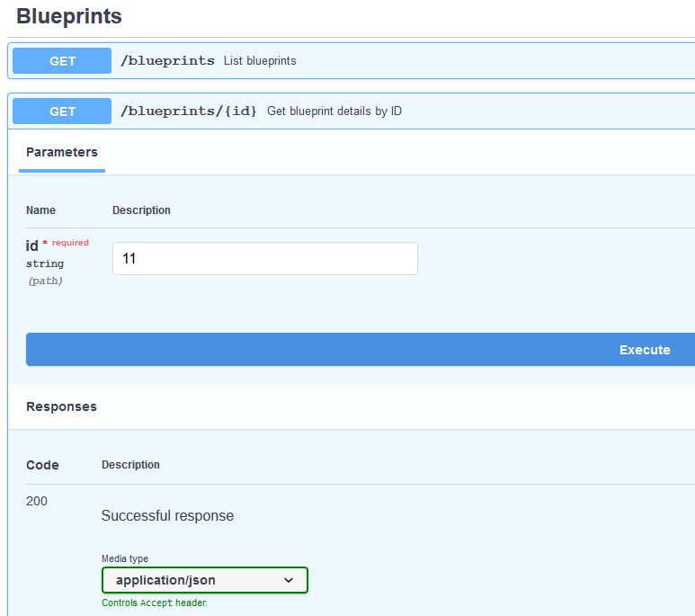Click the 'List blueprints' summary text
This screenshot has height=616, width=695.
[x=260, y=61]
